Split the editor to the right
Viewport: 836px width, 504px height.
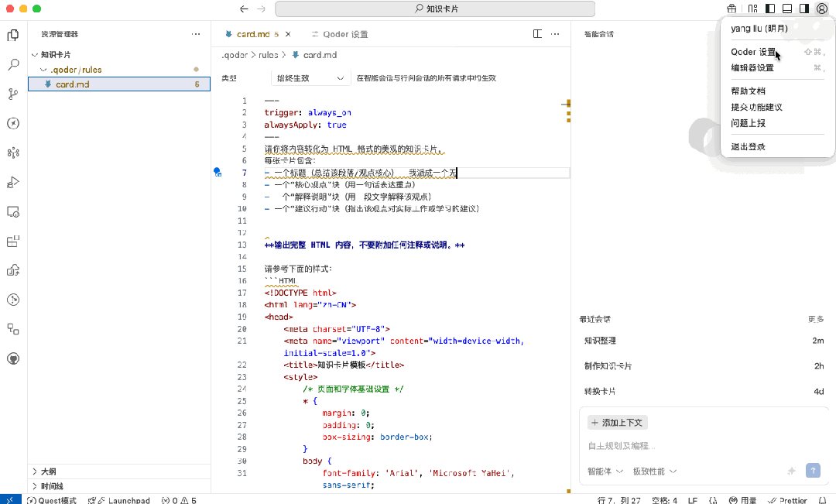click(x=537, y=33)
